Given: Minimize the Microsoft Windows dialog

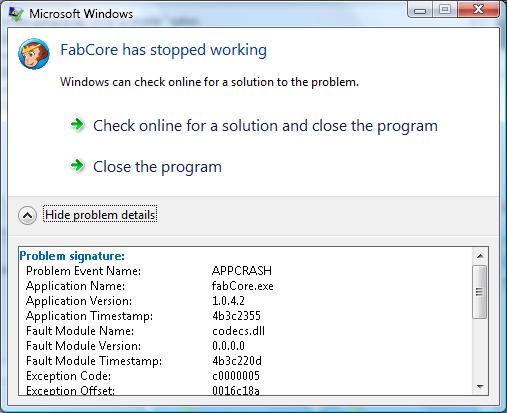Looking at the screenshot, I should pos(420,10).
